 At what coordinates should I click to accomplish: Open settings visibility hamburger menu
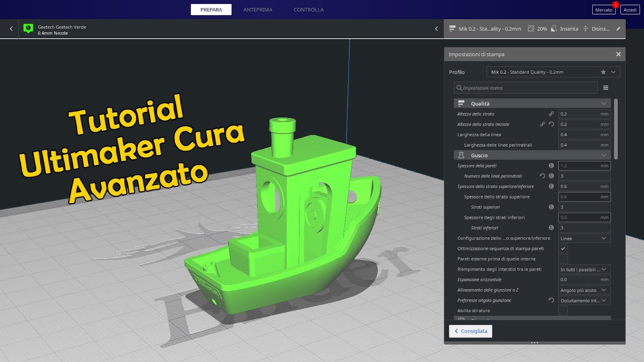click(606, 87)
